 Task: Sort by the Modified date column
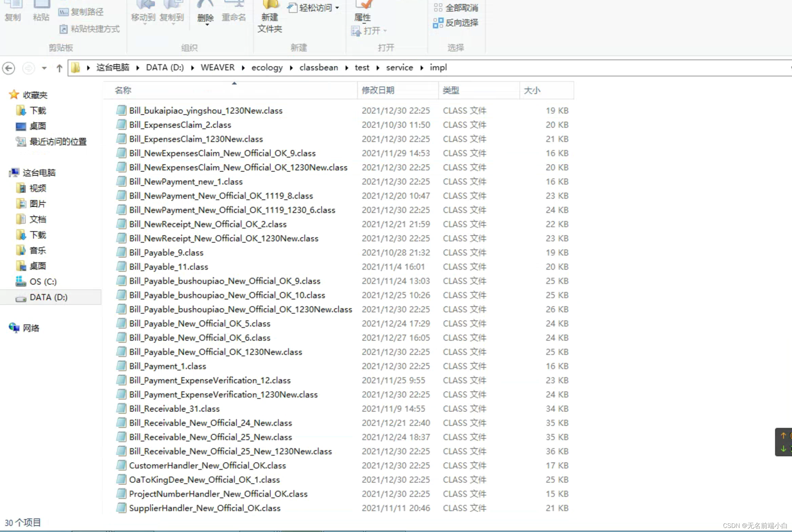click(378, 90)
